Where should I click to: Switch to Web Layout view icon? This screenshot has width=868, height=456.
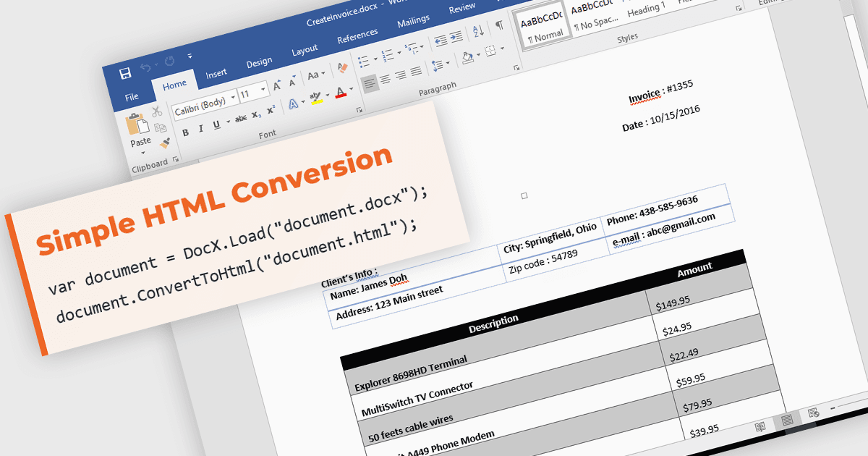[813, 414]
